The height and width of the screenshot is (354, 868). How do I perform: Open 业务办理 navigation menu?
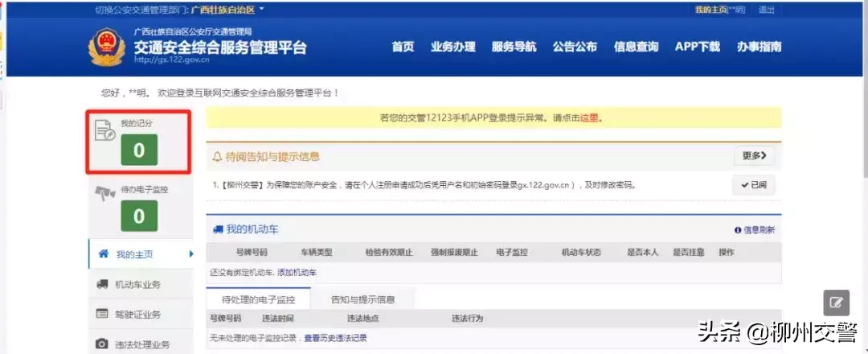click(x=452, y=47)
